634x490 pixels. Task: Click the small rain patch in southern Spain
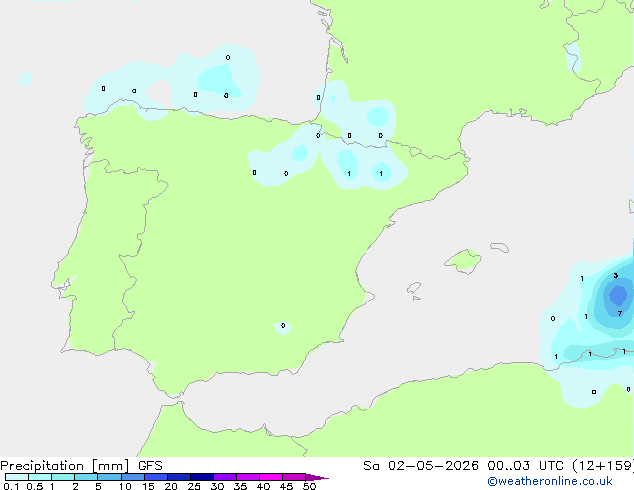(x=283, y=327)
